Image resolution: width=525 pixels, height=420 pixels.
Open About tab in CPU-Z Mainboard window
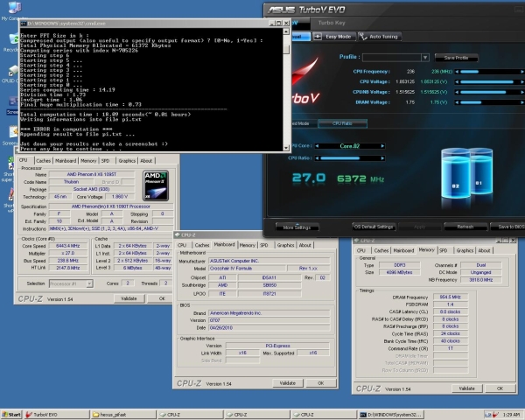click(305, 245)
